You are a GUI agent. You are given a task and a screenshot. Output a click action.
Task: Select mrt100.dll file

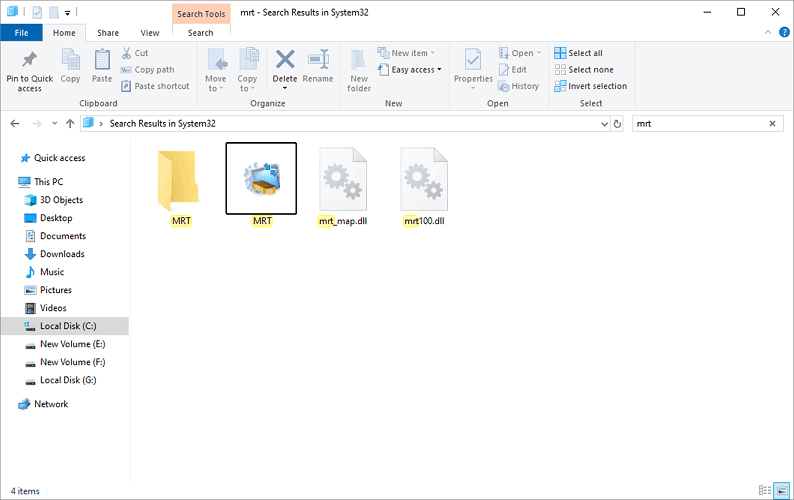tap(424, 185)
